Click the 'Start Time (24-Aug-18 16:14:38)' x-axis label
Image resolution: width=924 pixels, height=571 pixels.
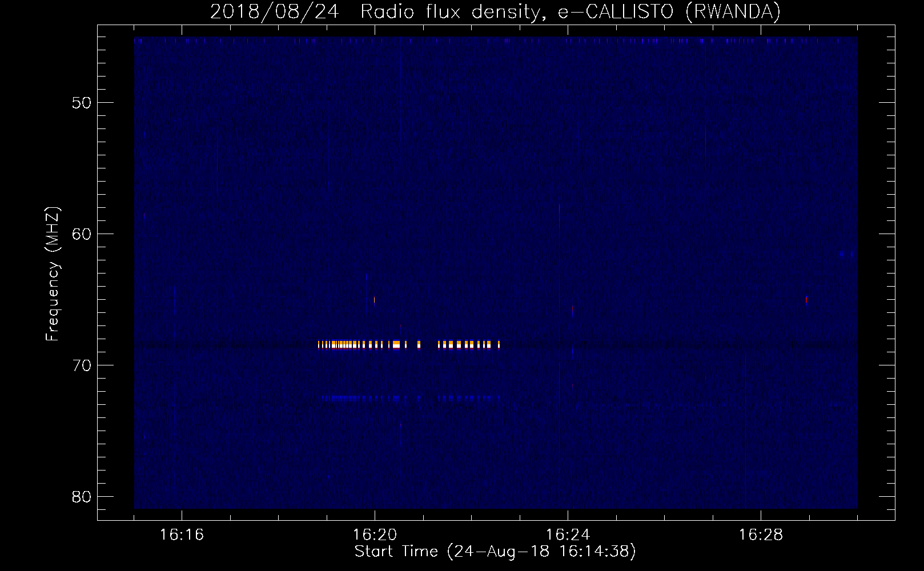tap(495, 552)
